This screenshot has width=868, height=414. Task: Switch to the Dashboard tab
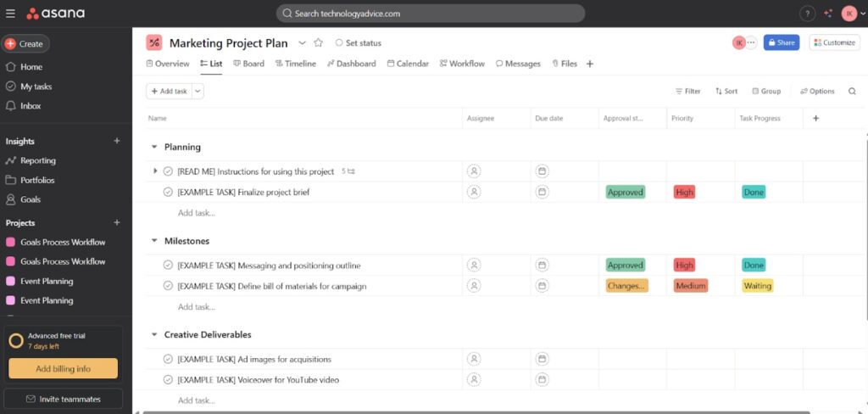click(352, 64)
